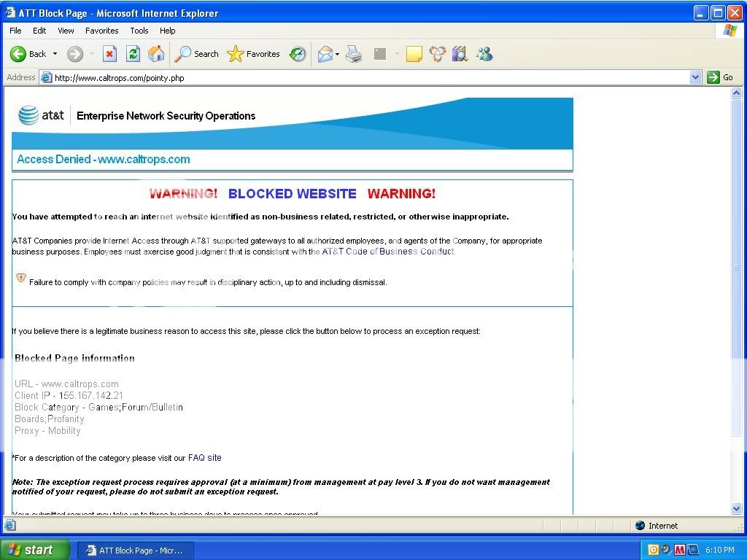Expand the Mail button dropdown arrow
Viewport: 747px width, 560px height.
337,54
